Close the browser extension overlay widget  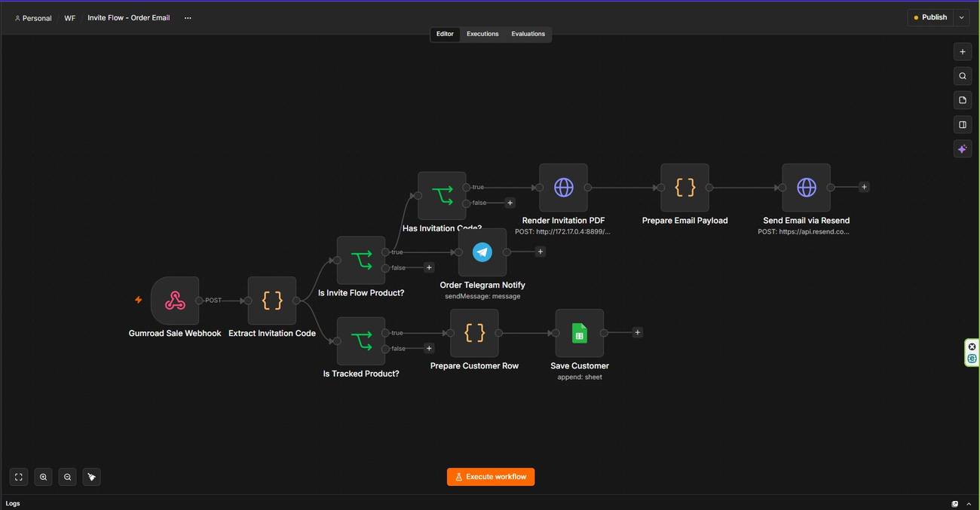pyautogui.click(x=972, y=347)
